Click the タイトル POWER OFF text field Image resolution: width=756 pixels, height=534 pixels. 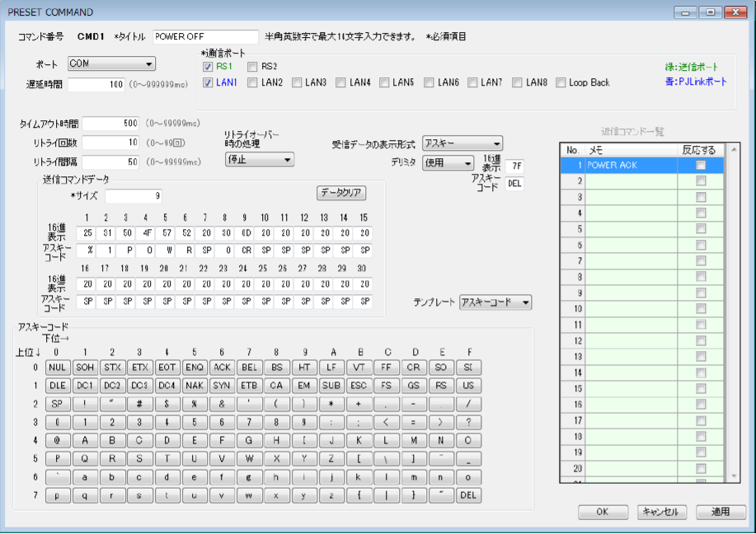(205, 37)
